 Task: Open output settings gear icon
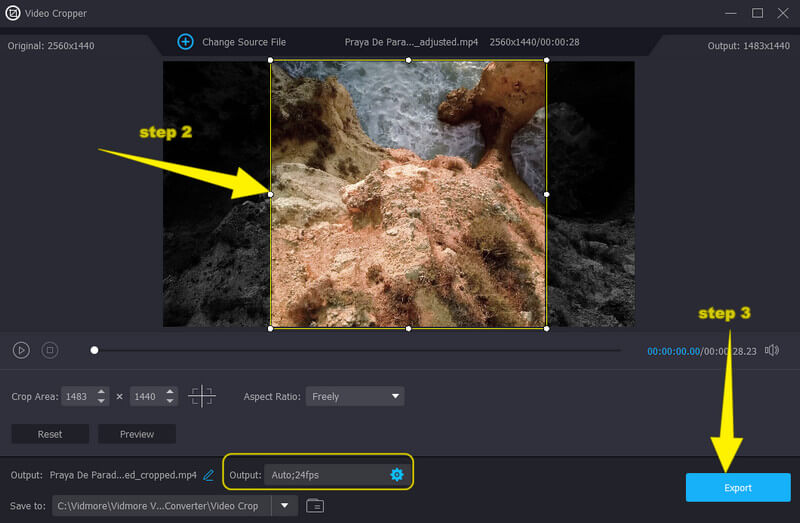point(396,474)
